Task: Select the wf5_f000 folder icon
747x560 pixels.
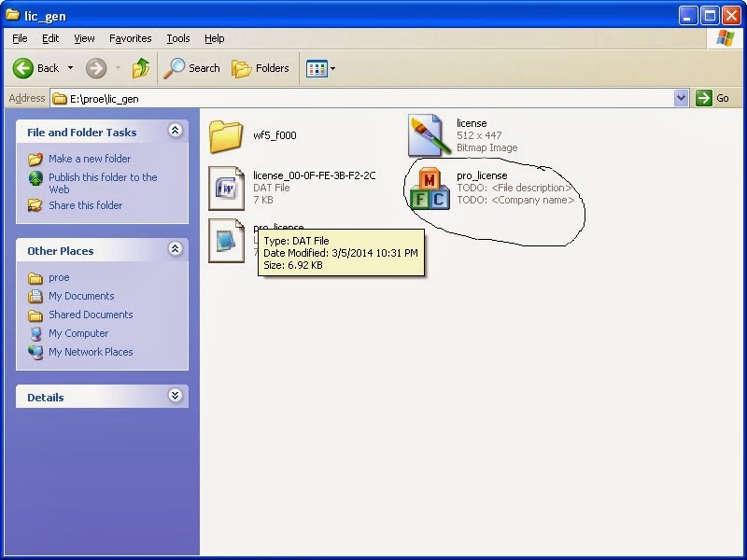Action: (226, 136)
